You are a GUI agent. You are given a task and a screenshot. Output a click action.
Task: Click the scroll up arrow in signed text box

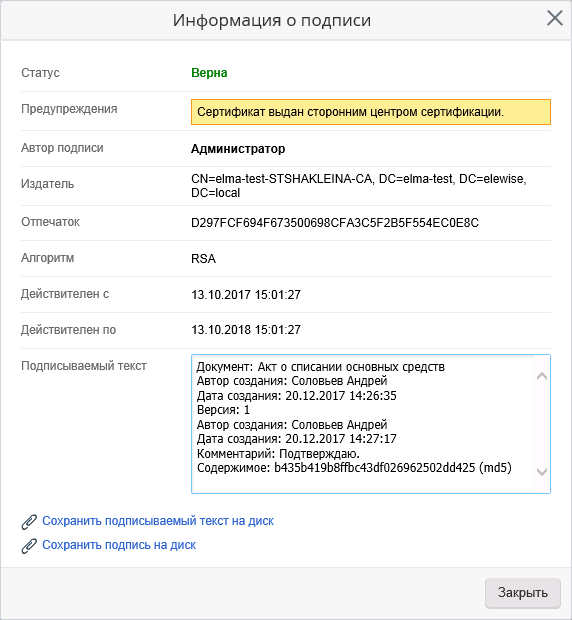click(x=542, y=376)
